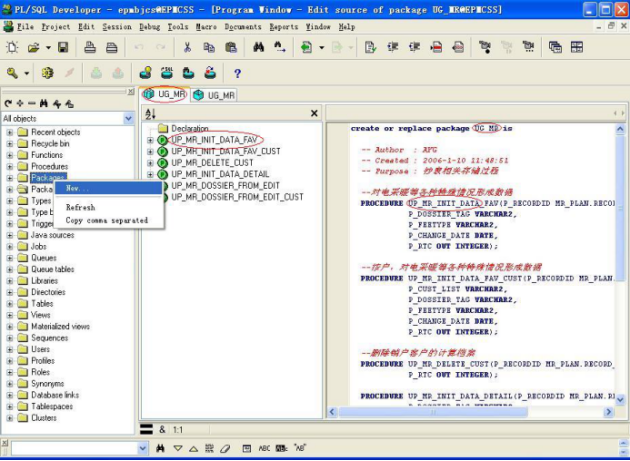Close the code contents pane with X
630x461 pixels.
coord(314,114)
